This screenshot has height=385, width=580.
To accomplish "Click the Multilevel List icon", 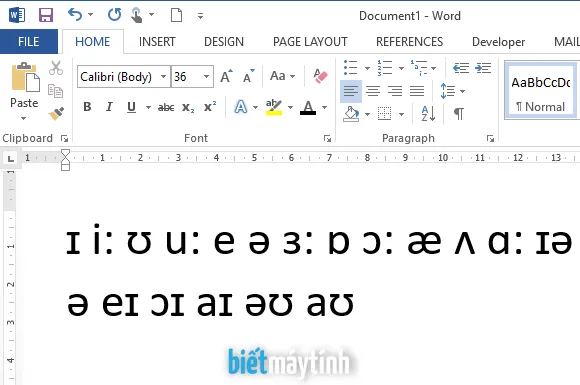I will [x=418, y=68].
